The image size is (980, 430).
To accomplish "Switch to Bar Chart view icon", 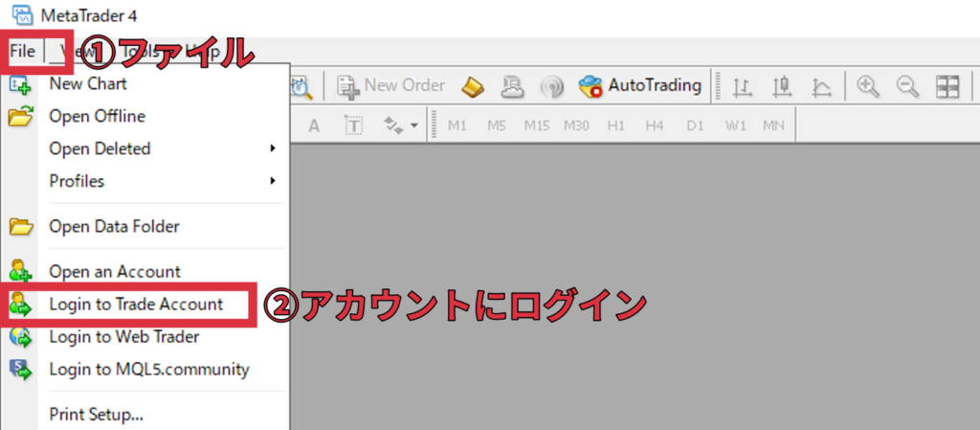I will point(742,87).
